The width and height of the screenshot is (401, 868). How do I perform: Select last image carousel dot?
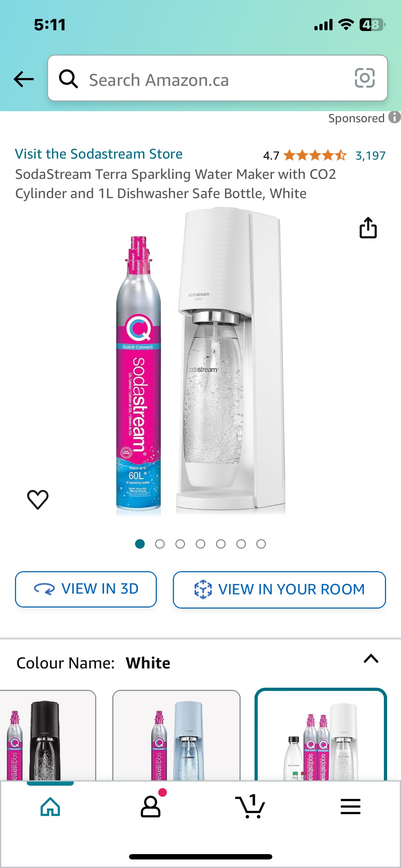(x=261, y=544)
